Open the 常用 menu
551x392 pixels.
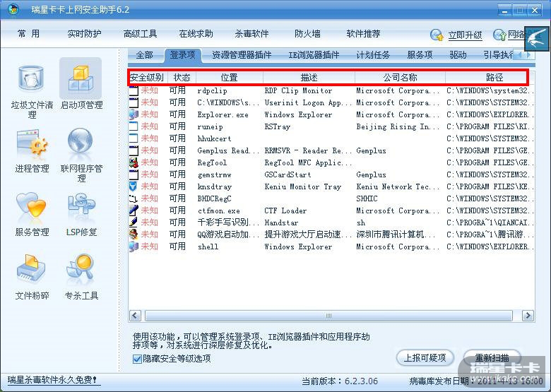[x=28, y=34]
